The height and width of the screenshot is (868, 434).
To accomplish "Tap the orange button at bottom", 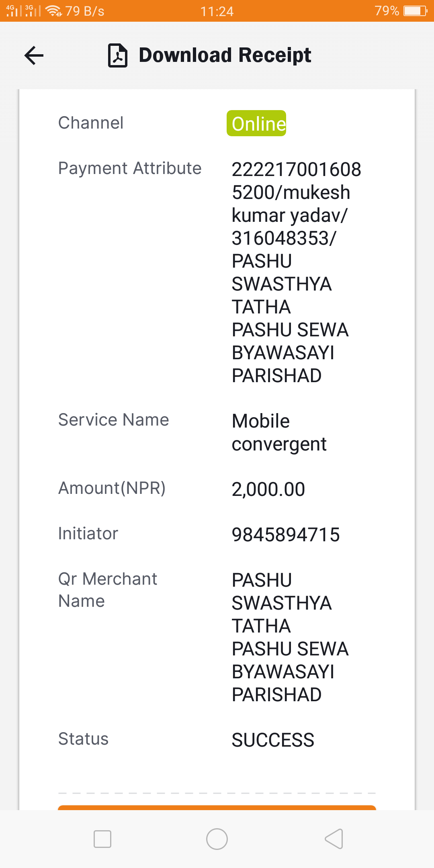I will [x=217, y=808].
